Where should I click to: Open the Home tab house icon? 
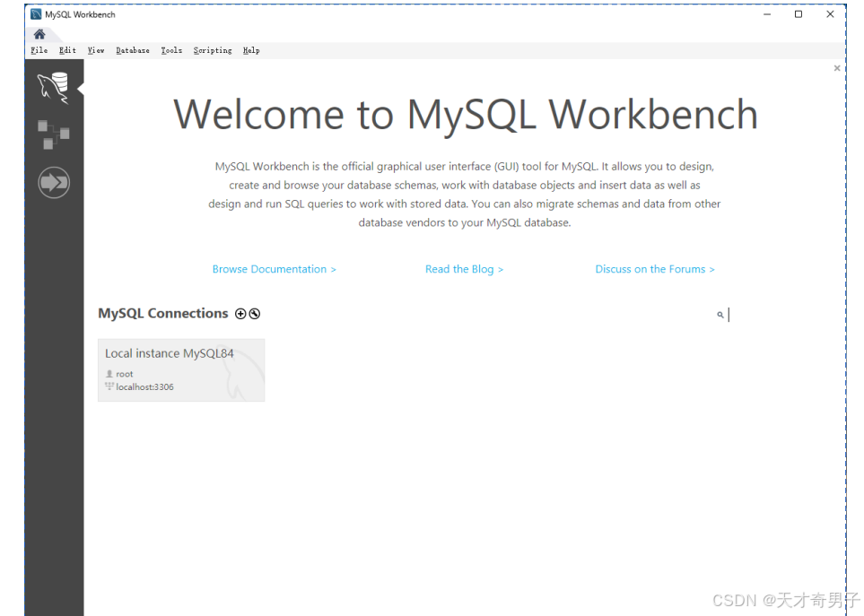point(39,34)
